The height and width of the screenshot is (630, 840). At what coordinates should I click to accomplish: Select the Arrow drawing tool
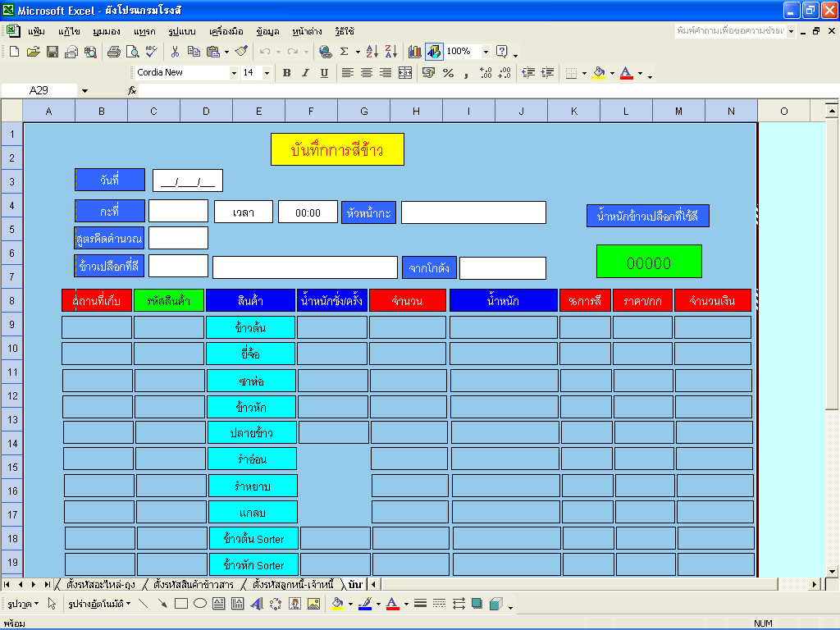[x=162, y=604]
